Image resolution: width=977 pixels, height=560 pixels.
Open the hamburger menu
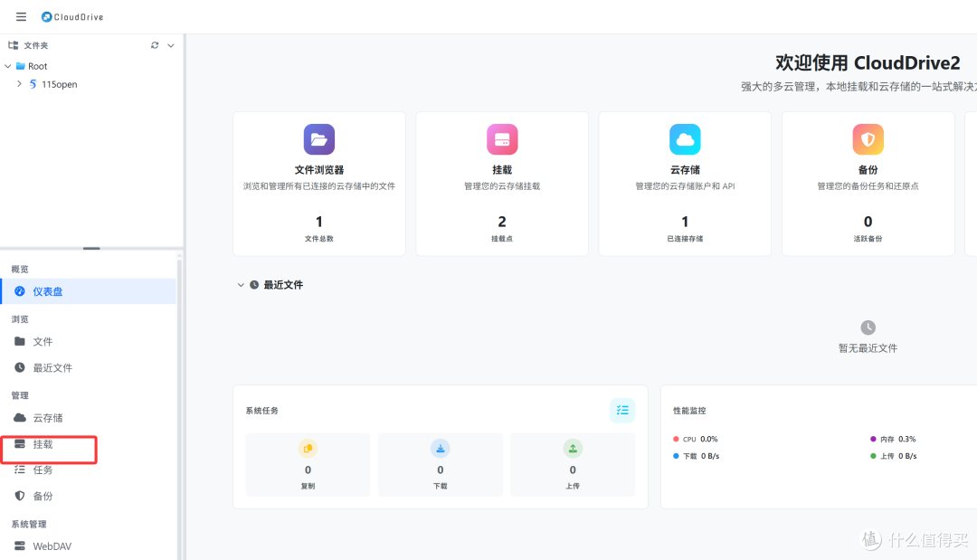(x=21, y=17)
